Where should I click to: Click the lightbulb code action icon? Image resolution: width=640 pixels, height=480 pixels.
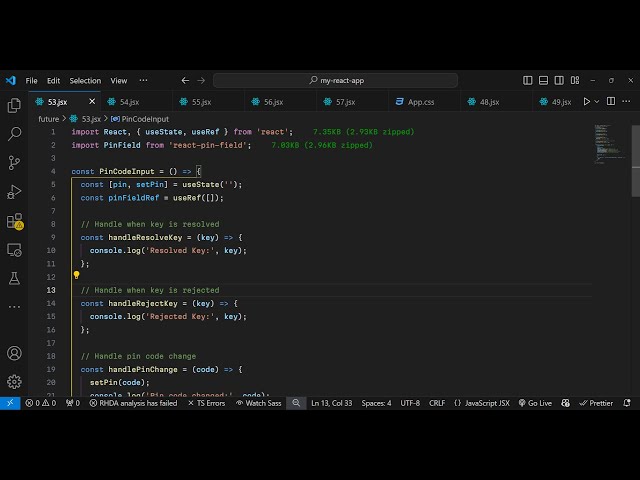pyautogui.click(x=76, y=275)
